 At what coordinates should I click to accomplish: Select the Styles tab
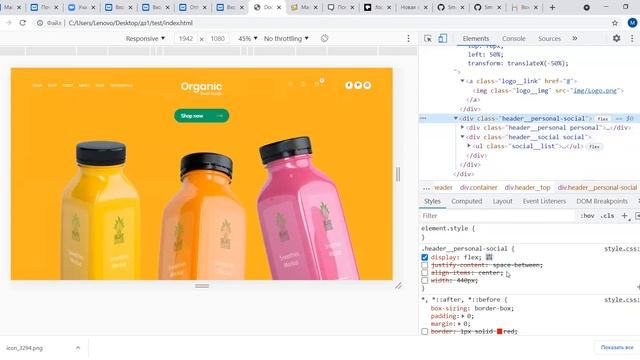(x=432, y=201)
